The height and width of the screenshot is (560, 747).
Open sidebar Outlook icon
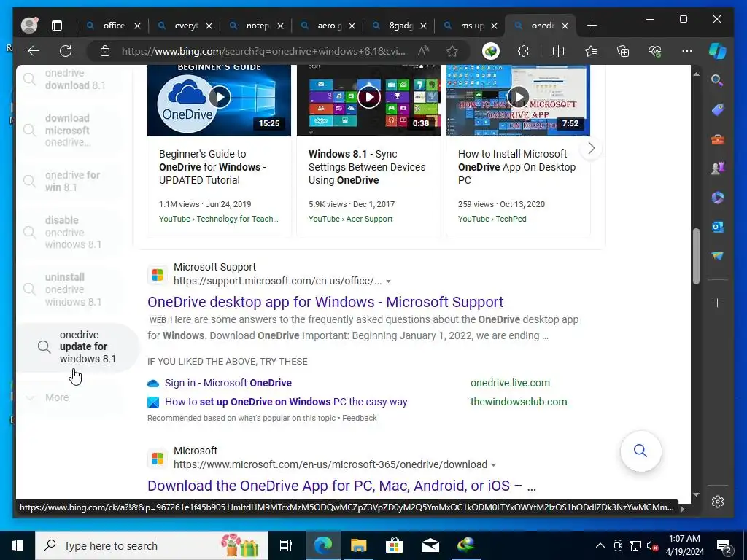tap(718, 227)
